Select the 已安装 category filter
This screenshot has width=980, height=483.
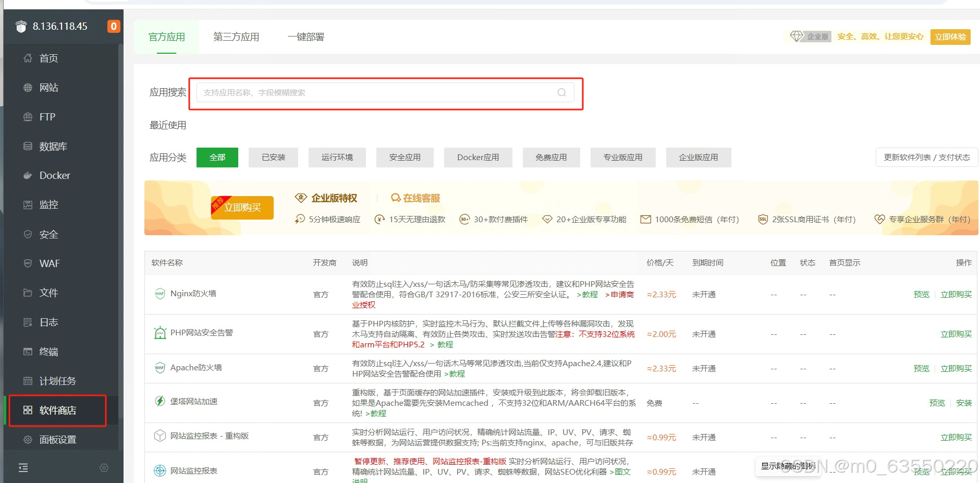pos(273,158)
